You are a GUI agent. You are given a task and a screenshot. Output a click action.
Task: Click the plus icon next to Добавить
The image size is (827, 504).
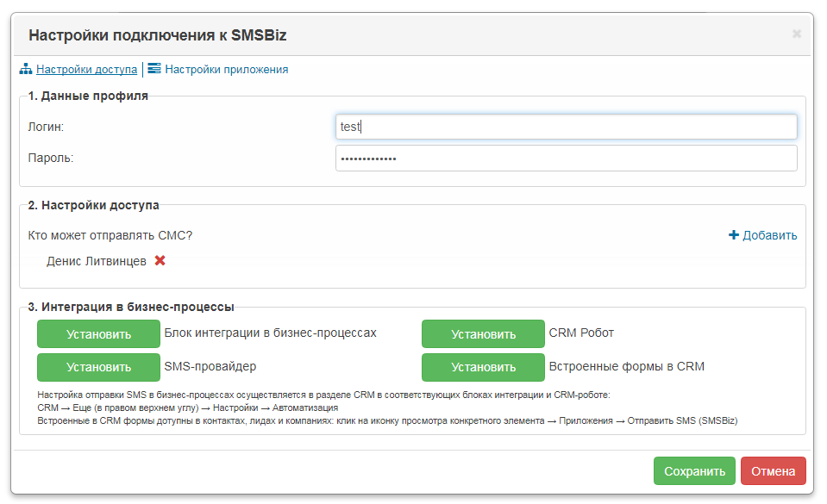pyautogui.click(x=734, y=235)
